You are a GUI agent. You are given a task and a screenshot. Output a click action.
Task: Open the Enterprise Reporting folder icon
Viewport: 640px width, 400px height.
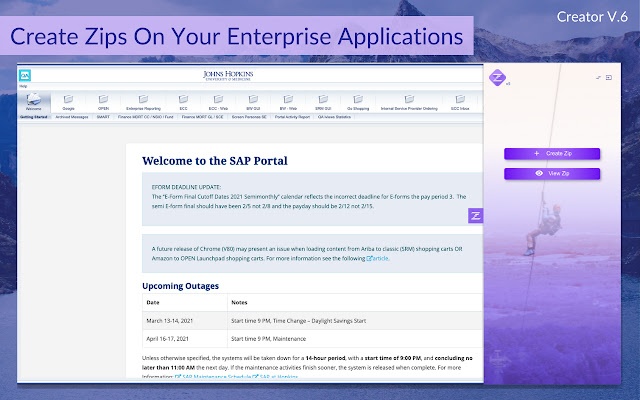(143, 99)
